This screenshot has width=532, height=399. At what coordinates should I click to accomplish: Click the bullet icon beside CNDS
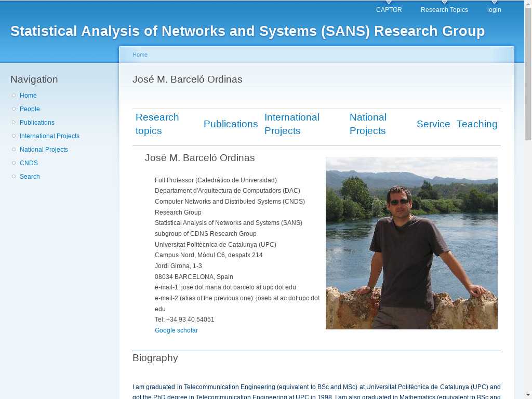[14, 163]
